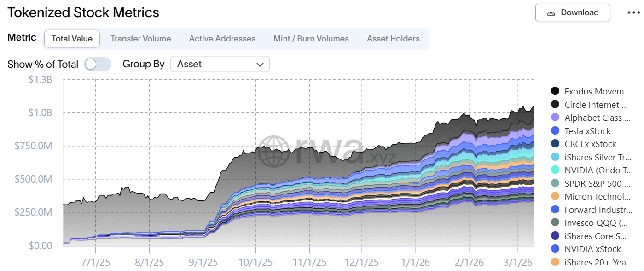Toggle Tesla xStock legend label

pyautogui.click(x=587, y=131)
